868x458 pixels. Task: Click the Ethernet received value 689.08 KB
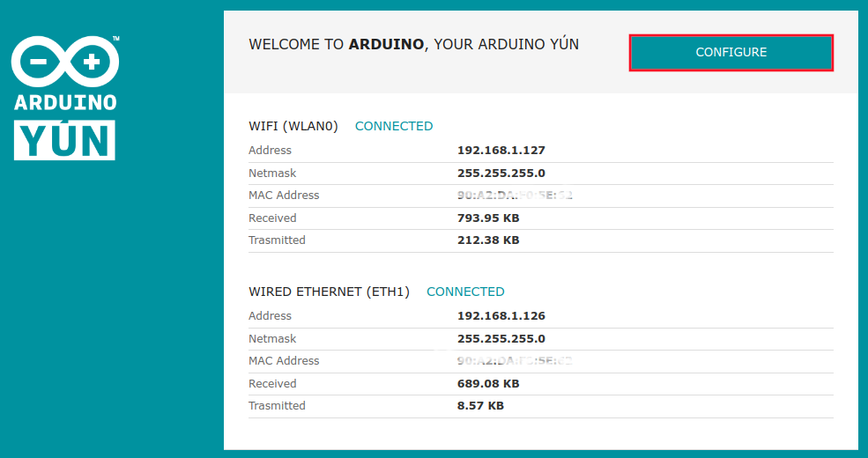click(x=487, y=384)
